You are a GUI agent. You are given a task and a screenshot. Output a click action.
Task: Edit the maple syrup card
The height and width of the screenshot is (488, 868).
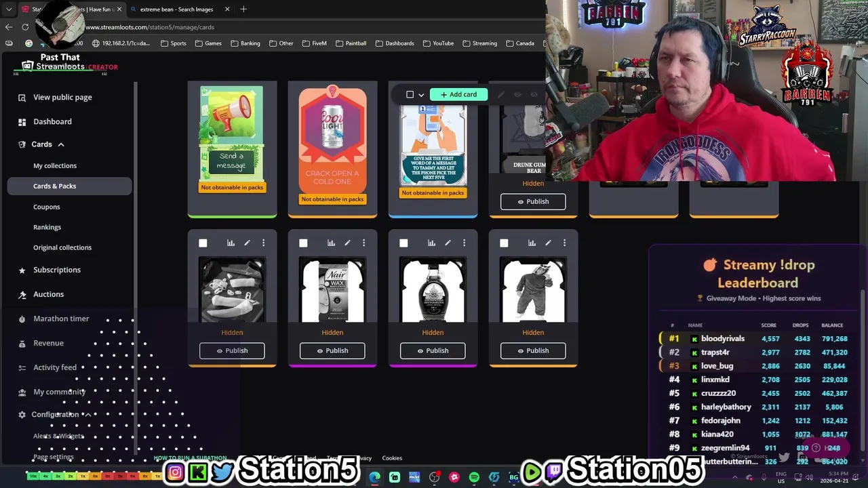[448, 243]
